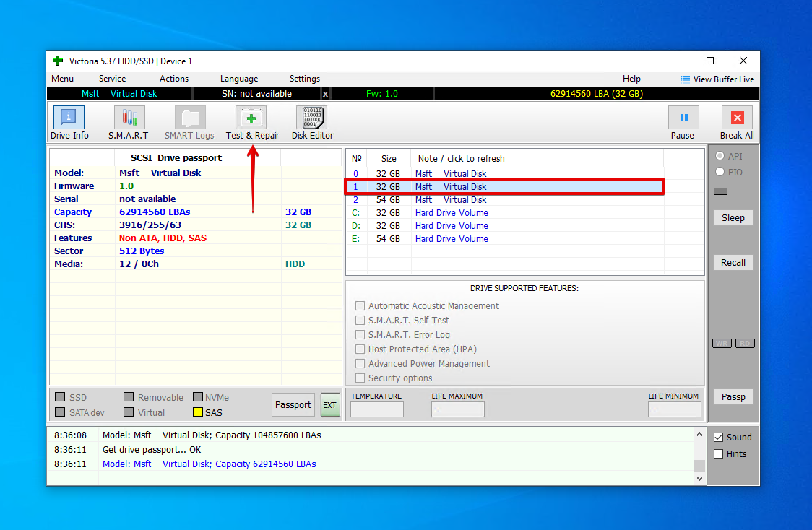Screen dimensions: 812x530
Task: Toggle S.M.A.R.T. Self Test checkbox
Action: [x=360, y=321]
